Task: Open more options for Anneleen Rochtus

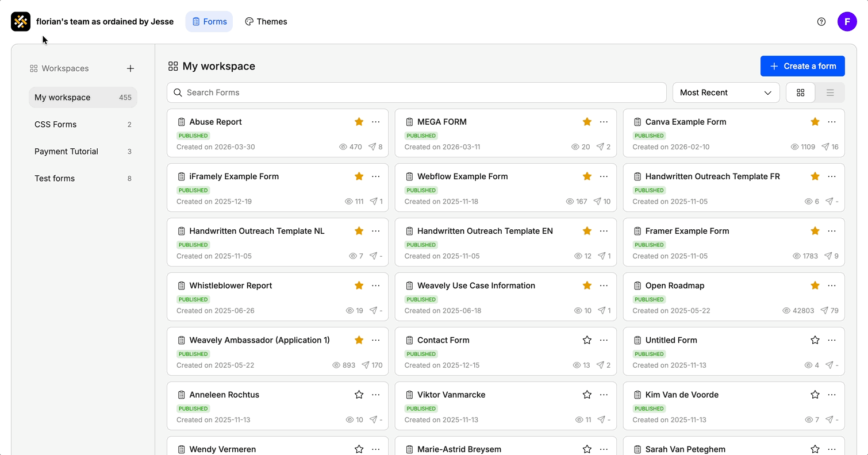Action: 376,395
